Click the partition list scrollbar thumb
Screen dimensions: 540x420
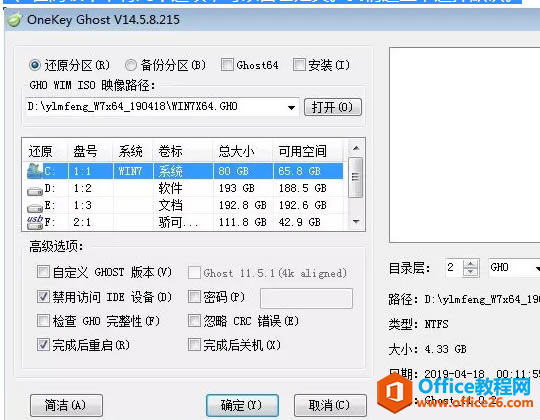[x=355, y=177]
